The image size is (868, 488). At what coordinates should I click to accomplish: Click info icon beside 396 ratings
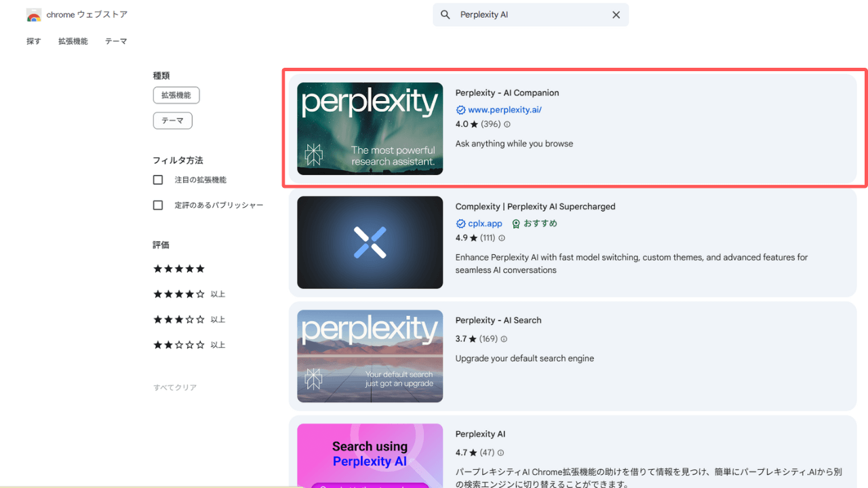point(507,125)
